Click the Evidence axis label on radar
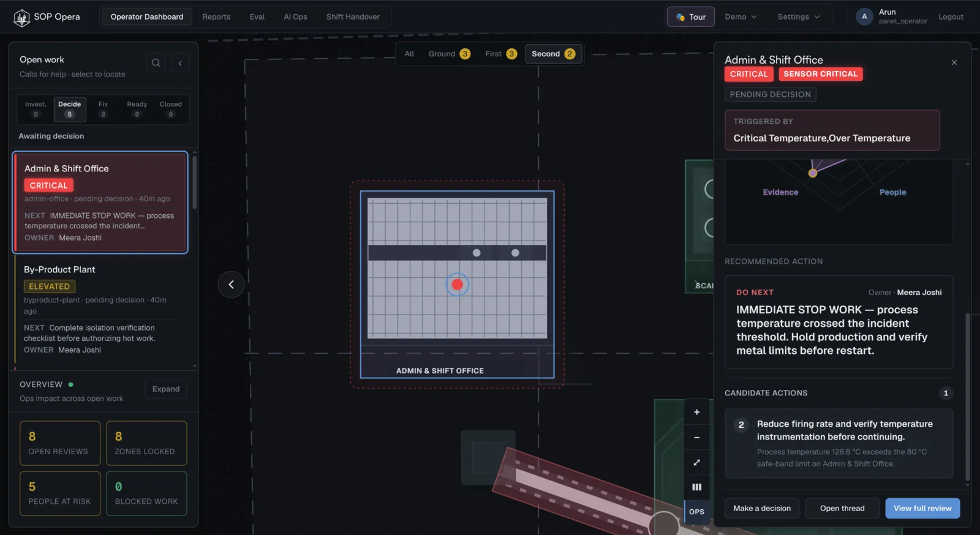980x535 pixels. tap(780, 192)
